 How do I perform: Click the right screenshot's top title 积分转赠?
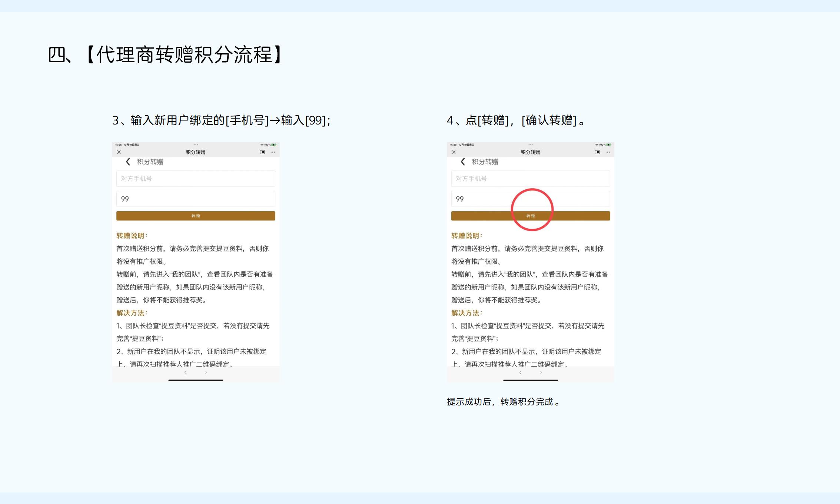(x=530, y=152)
